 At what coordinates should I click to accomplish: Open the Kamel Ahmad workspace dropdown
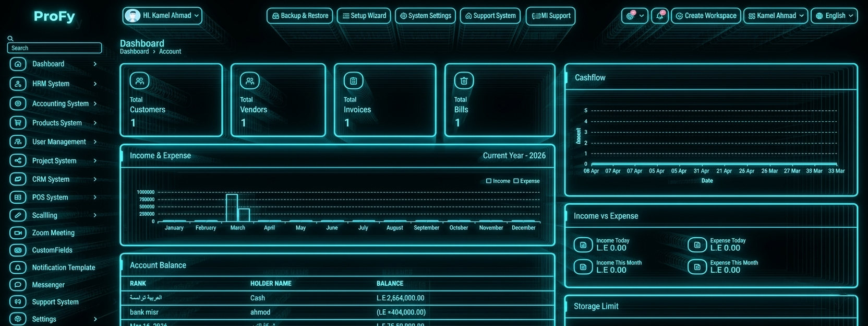click(x=776, y=16)
